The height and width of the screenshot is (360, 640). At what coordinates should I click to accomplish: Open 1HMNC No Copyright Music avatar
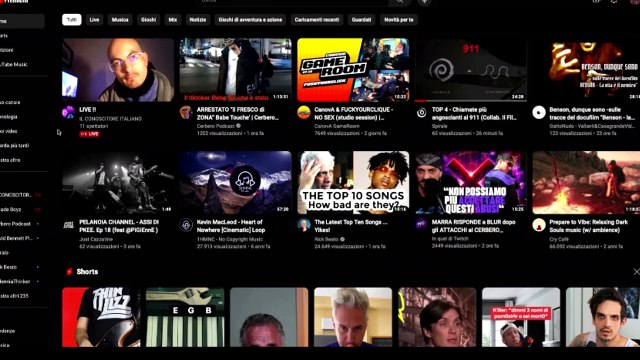tap(186, 225)
